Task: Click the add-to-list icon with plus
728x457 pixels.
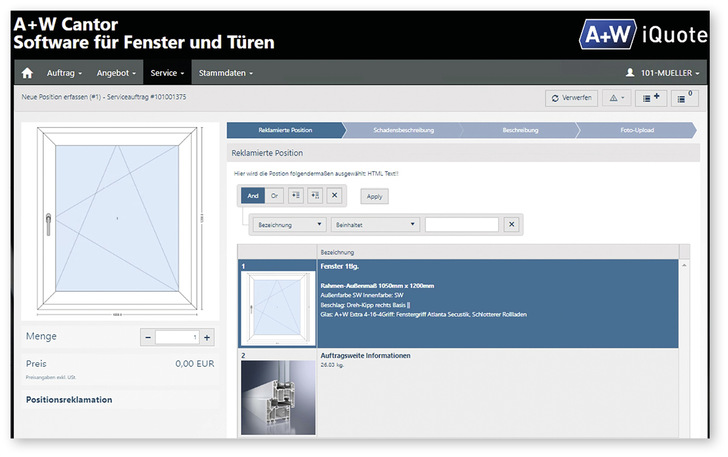Action: click(651, 98)
